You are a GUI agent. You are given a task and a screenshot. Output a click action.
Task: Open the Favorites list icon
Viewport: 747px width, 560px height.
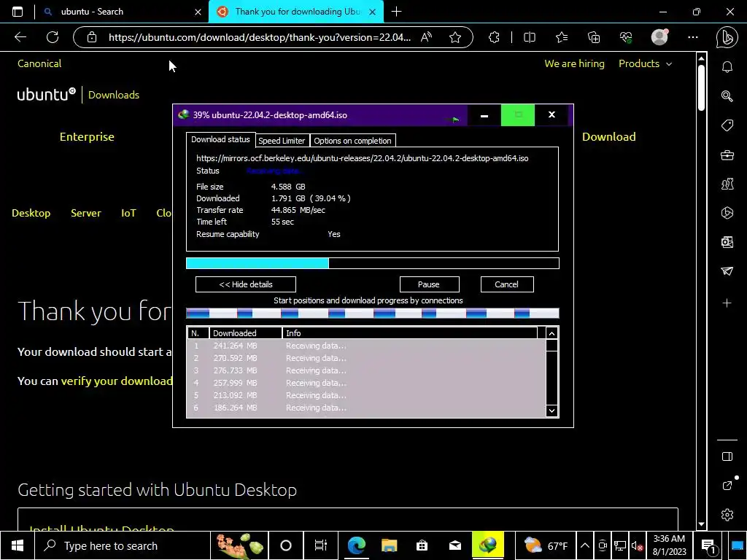[x=562, y=37]
